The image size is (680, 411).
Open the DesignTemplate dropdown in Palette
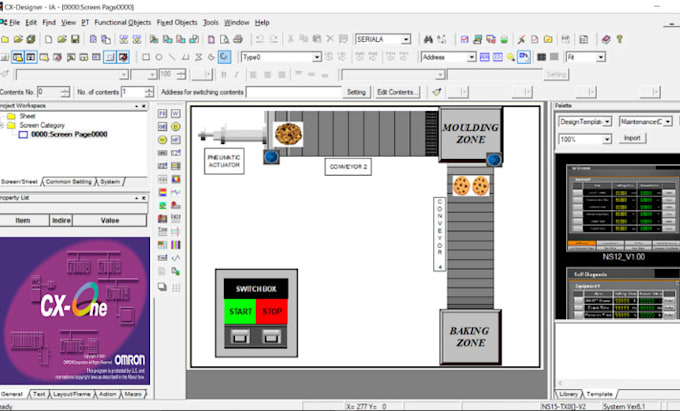(x=608, y=122)
